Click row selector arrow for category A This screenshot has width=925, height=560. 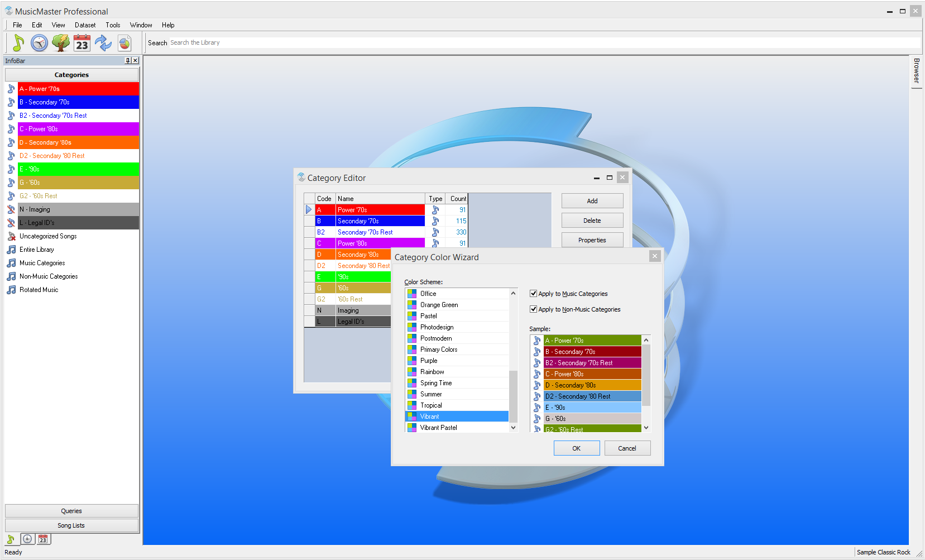pos(309,210)
